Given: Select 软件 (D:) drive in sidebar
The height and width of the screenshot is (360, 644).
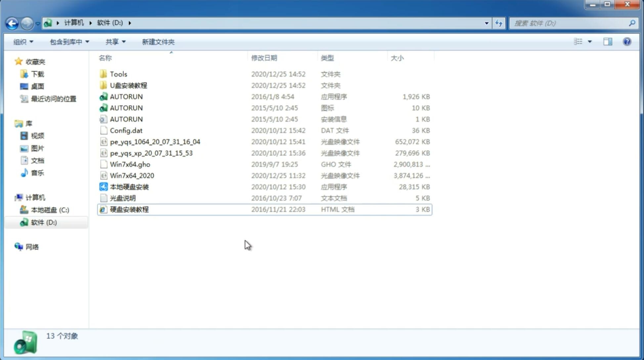Looking at the screenshot, I should 43,222.
